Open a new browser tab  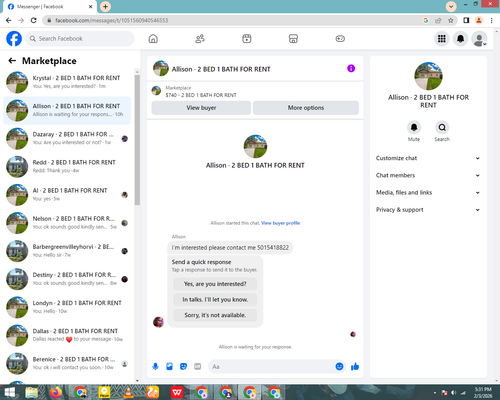point(105,6)
